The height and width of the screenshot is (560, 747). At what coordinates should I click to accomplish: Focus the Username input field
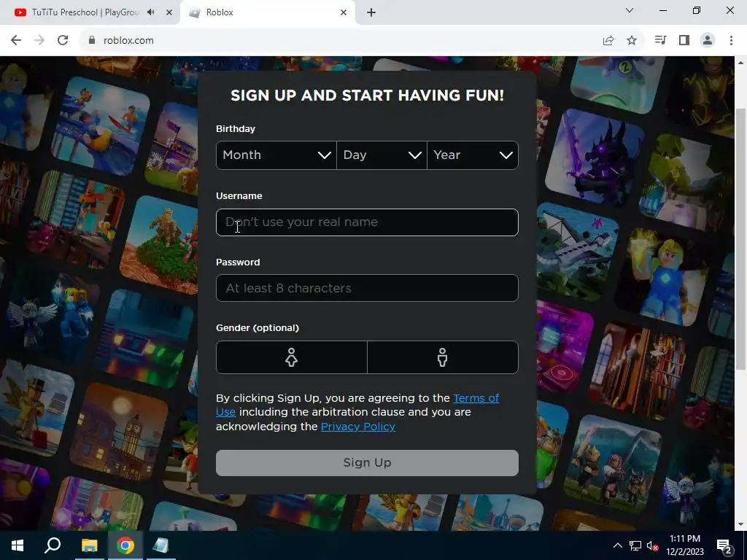368,222
